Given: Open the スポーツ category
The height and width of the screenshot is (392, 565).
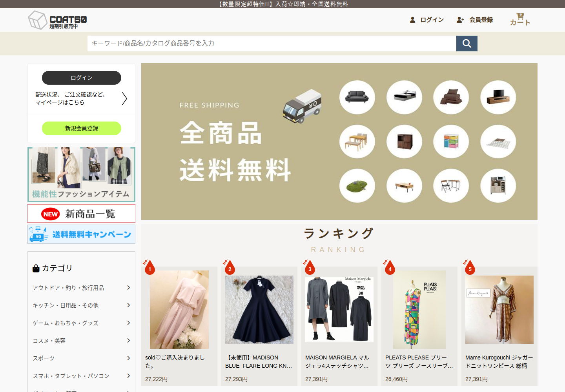Looking at the screenshot, I should click(x=44, y=358).
